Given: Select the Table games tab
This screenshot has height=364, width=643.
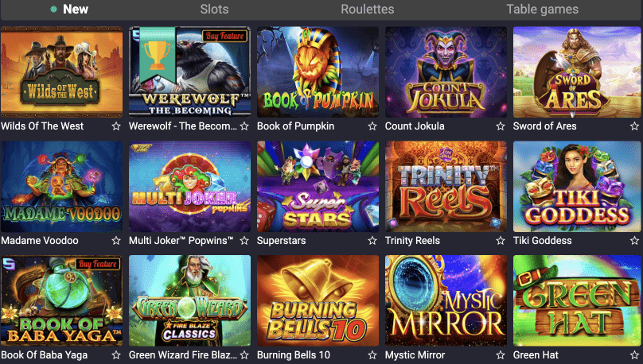Looking at the screenshot, I should click(542, 9).
